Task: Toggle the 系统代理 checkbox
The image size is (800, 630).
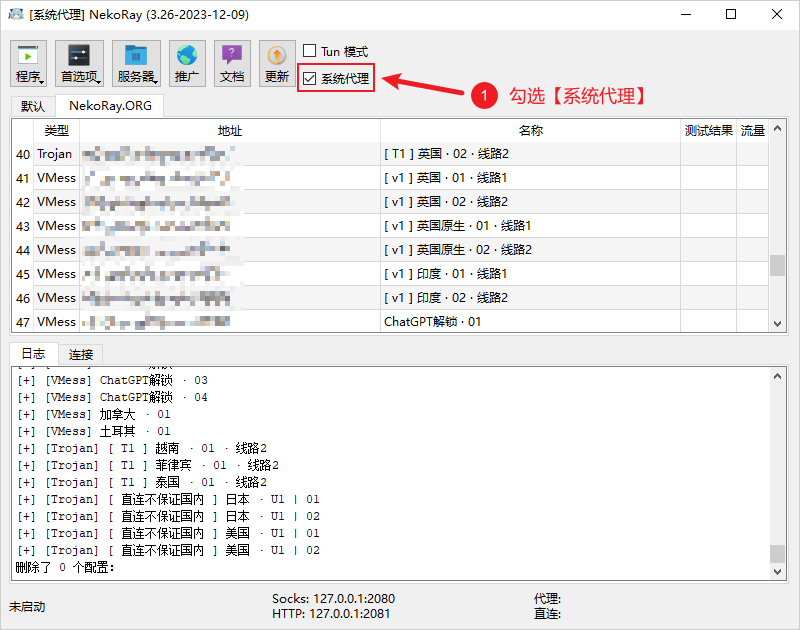Action: pyautogui.click(x=310, y=78)
